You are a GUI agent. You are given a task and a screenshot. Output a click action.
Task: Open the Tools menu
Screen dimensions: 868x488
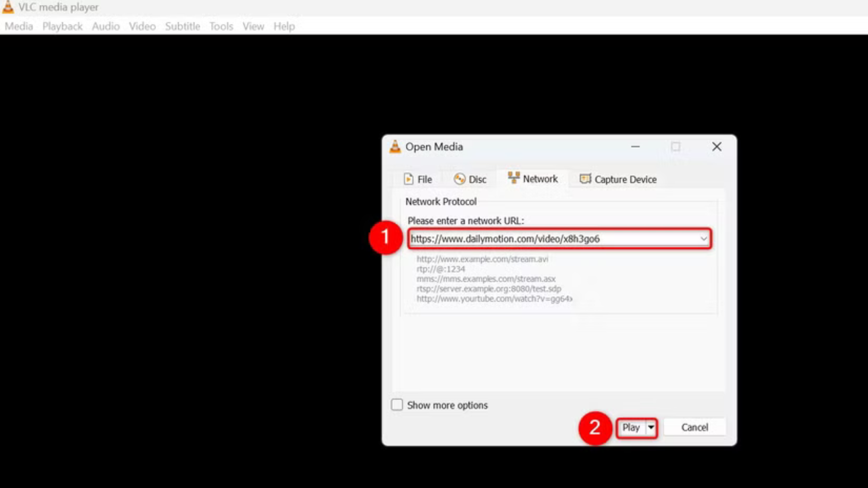(x=221, y=26)
